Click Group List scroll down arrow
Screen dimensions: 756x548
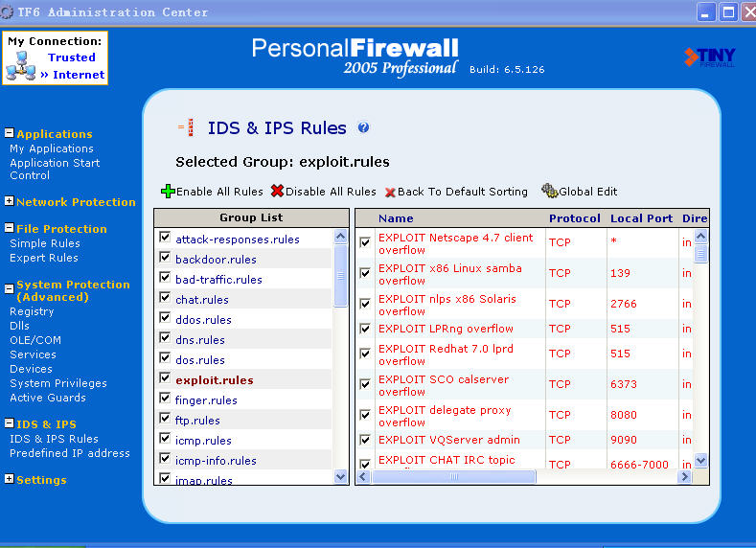pyautogui.click(x=340, y=477)
